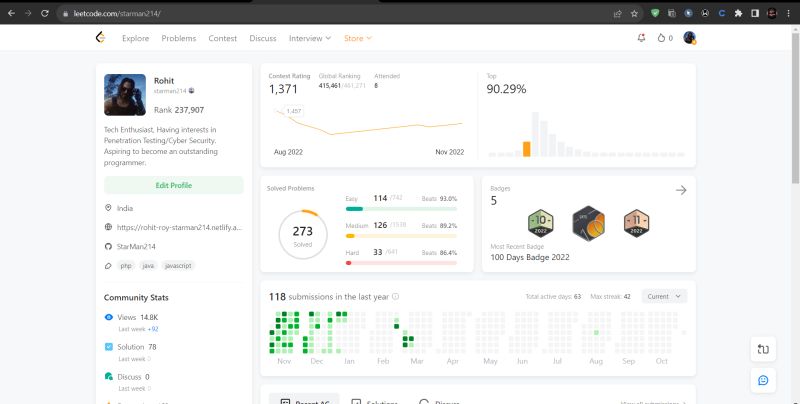Click the Edit Profile button
Screen dimensions: 800x404
coord(173,185)
